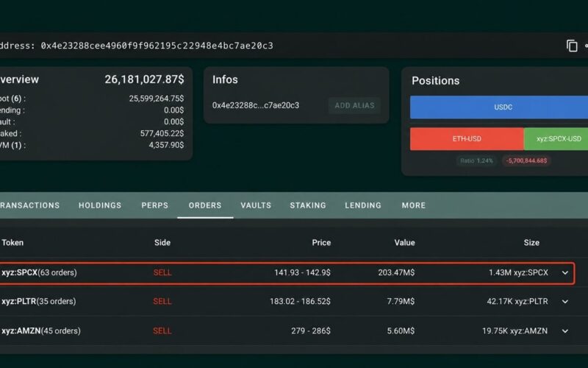Click the SELL label in the AMZN row
The height and width of the screenshot is (368, 588).
[162, 331]
